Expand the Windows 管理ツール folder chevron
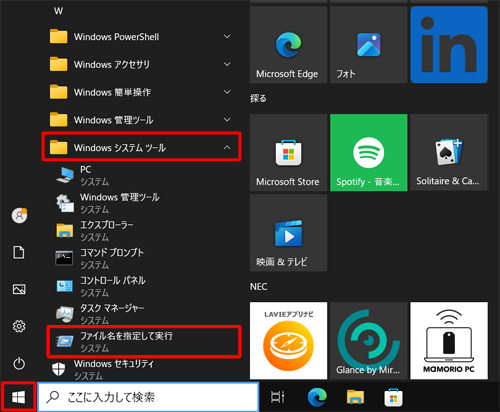The height and width of the screenshot is (412, 500). coord(227,119)
